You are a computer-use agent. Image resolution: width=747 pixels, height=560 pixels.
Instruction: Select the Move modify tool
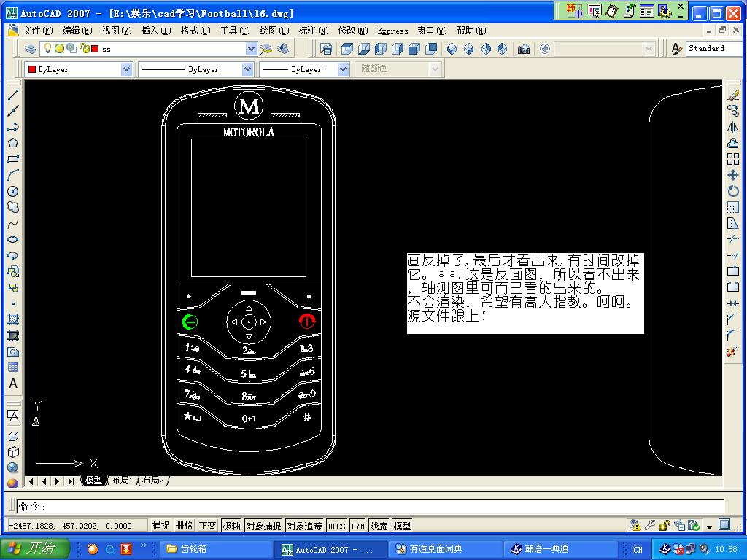tap(733, 175)
